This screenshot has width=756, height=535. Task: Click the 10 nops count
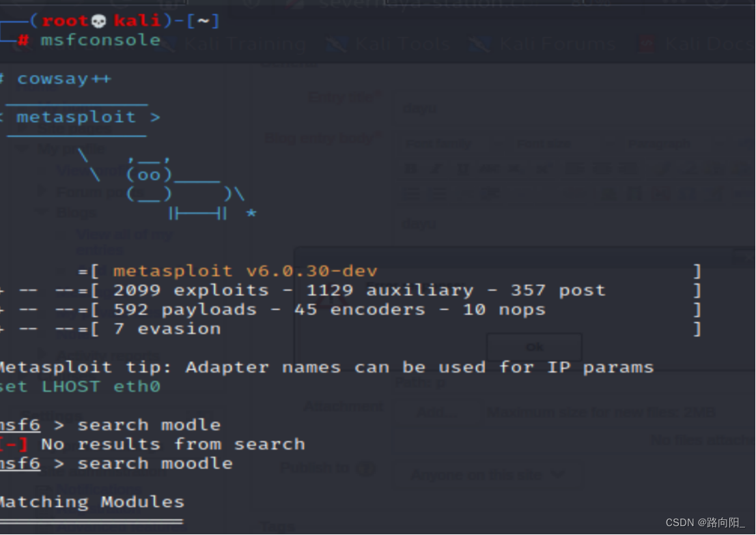click(504, 309)
